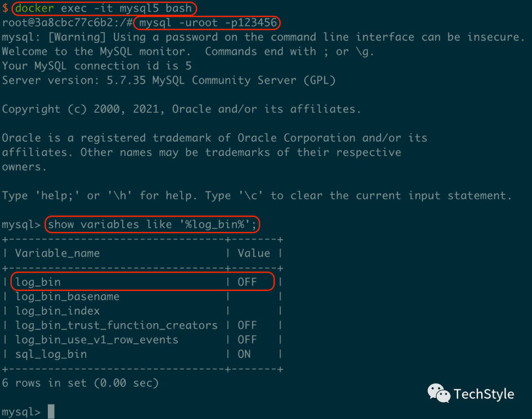Click the Value column header
Image resolution: width=532 pixels, height=419 pixels.
coord(254,253)
